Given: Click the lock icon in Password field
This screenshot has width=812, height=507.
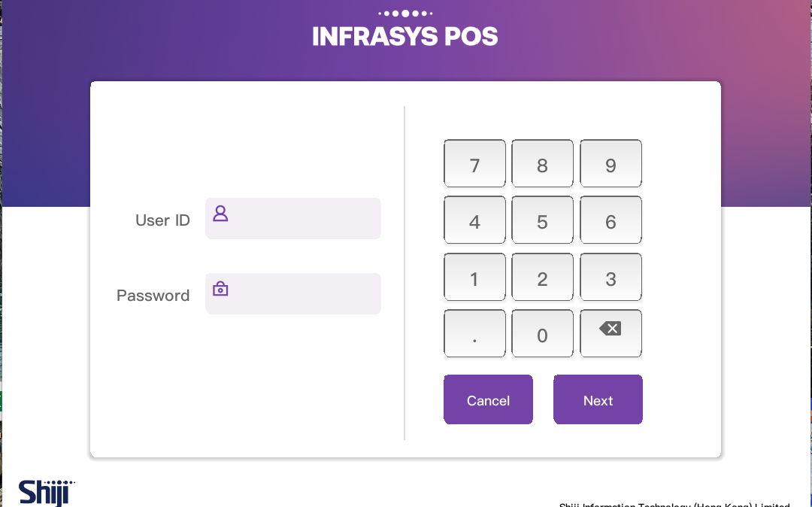Looking at the screenshot, I should tap(220, 289).
